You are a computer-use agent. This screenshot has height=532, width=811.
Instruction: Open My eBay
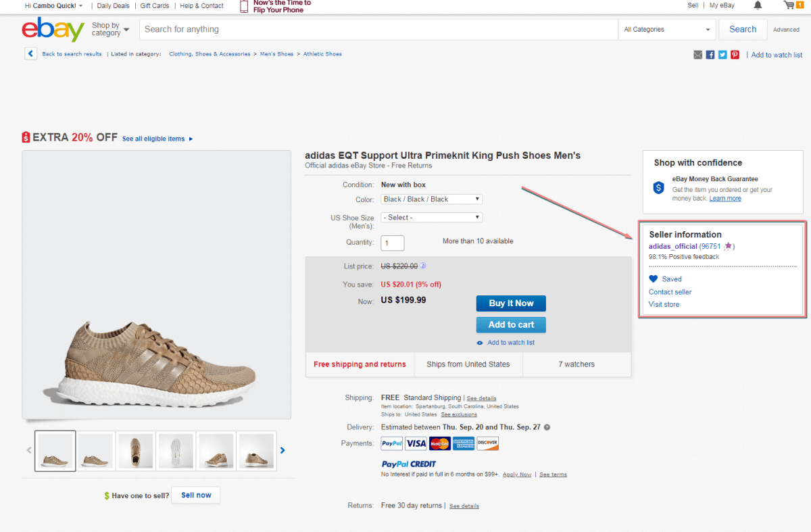point(722,5)
